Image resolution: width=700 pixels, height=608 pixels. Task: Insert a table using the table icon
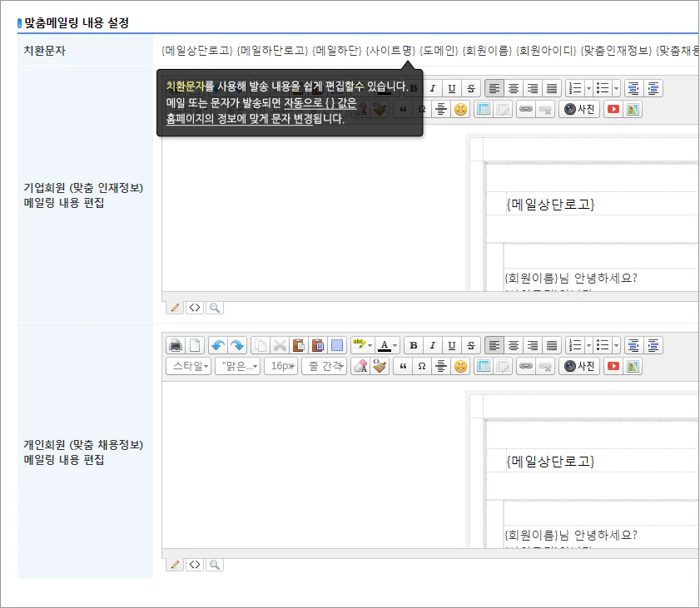click(x=484, y=366)
